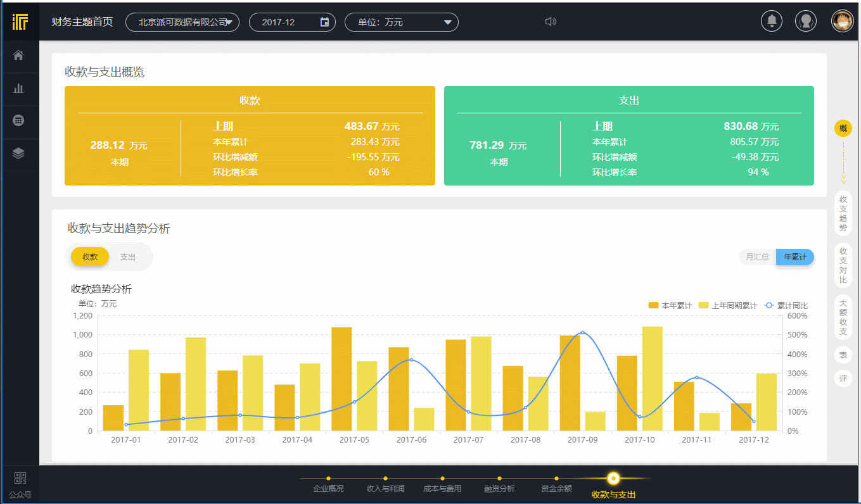Open the notification bell icon
861x504 pixels.
[771, 22]
